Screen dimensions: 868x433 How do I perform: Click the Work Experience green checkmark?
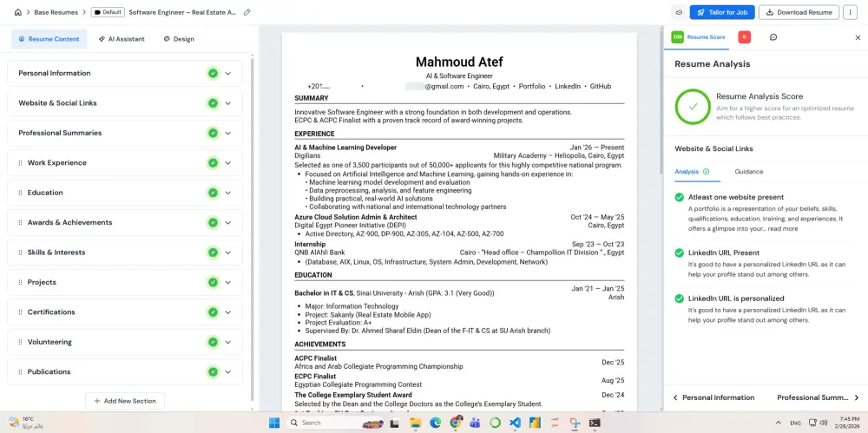point(212,163)
